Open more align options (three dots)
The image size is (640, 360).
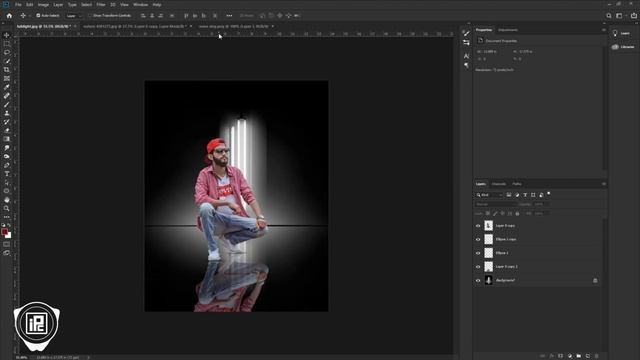pyautogui.click(x=229, y=16)
